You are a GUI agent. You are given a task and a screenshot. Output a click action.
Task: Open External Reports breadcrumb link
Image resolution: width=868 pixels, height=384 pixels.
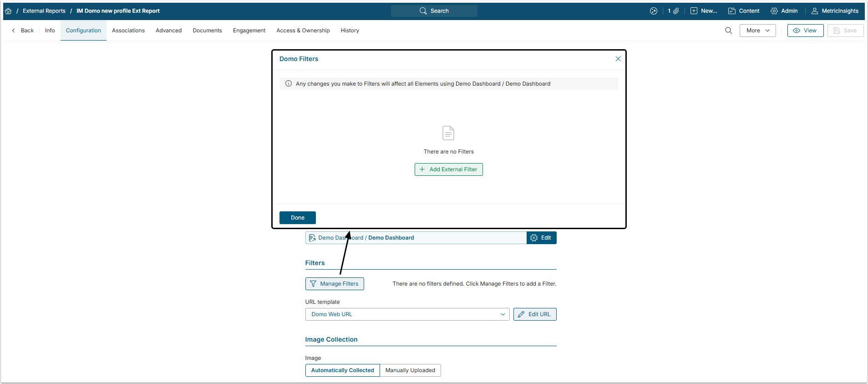tap(44, 11)
